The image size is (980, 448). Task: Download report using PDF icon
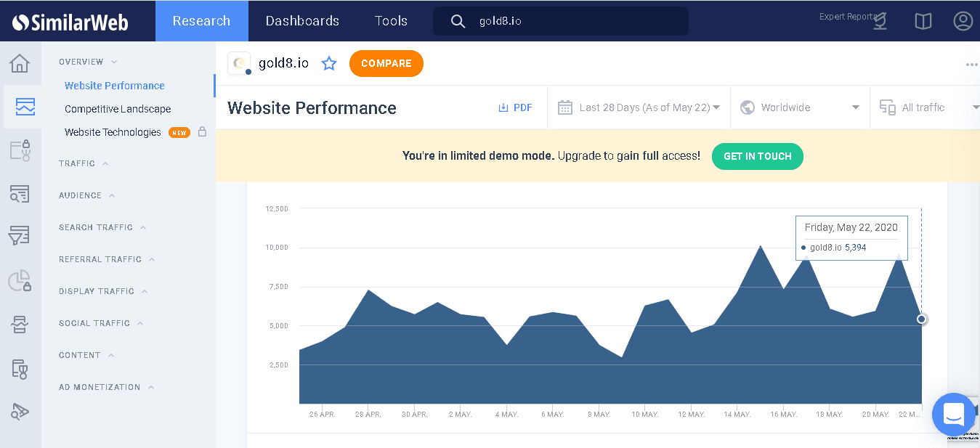[x=515, y=107]
